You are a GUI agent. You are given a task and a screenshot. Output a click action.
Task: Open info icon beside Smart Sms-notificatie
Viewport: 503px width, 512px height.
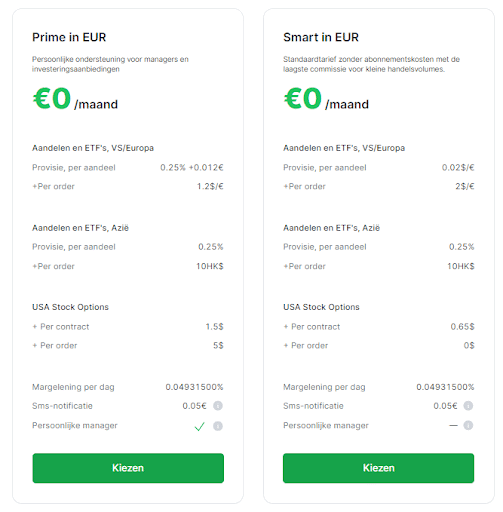[x=468, y=406]
